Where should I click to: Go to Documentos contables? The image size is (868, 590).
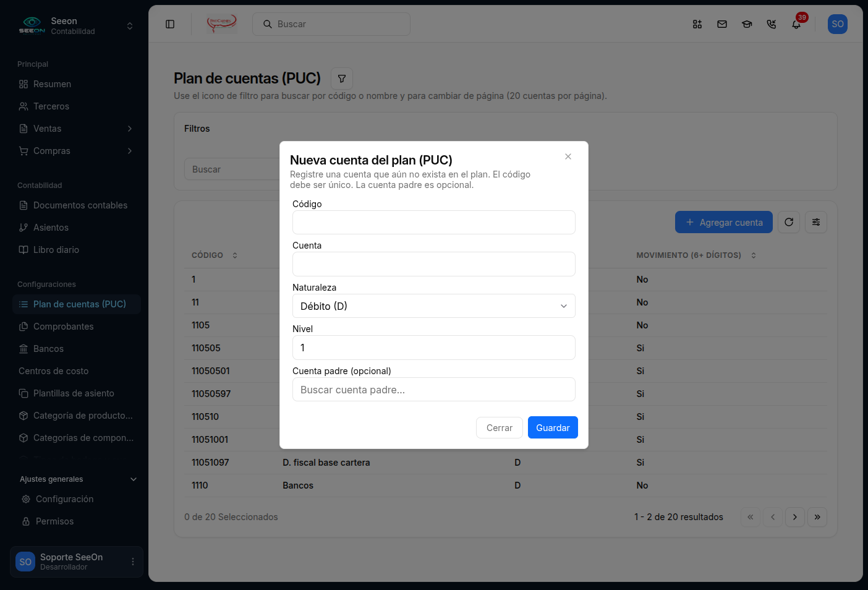tap(77, 205)
